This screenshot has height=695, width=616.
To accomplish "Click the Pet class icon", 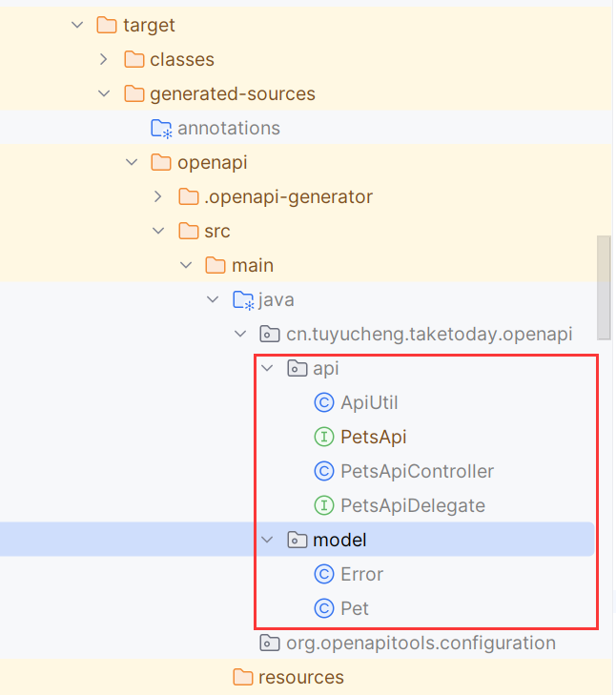I will click(324, 608).
